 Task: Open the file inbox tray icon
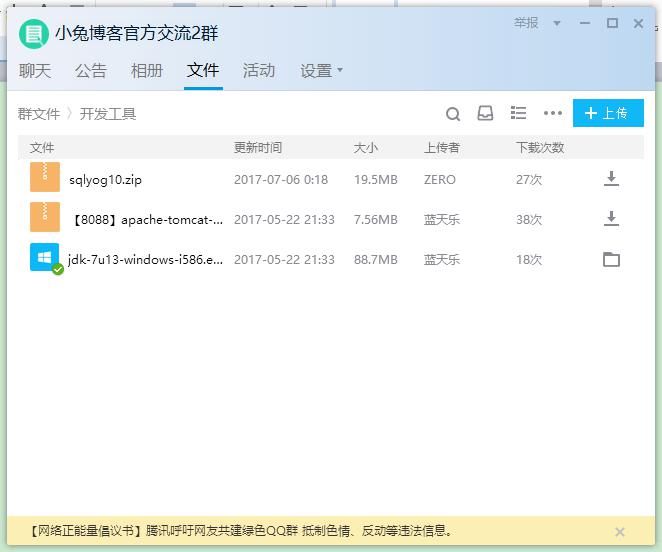[x=485, y=113]
